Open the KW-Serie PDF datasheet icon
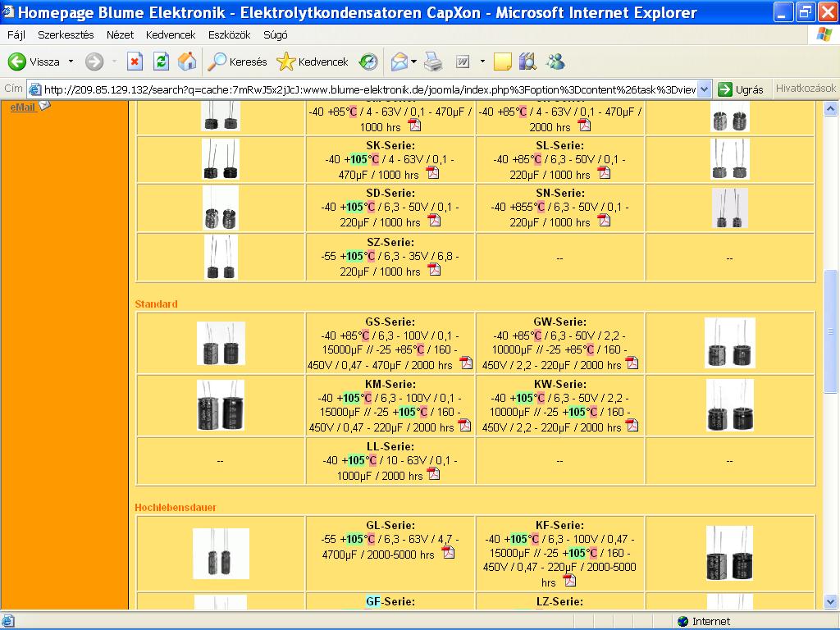840x630 pixels. click(x=632, y=426)
